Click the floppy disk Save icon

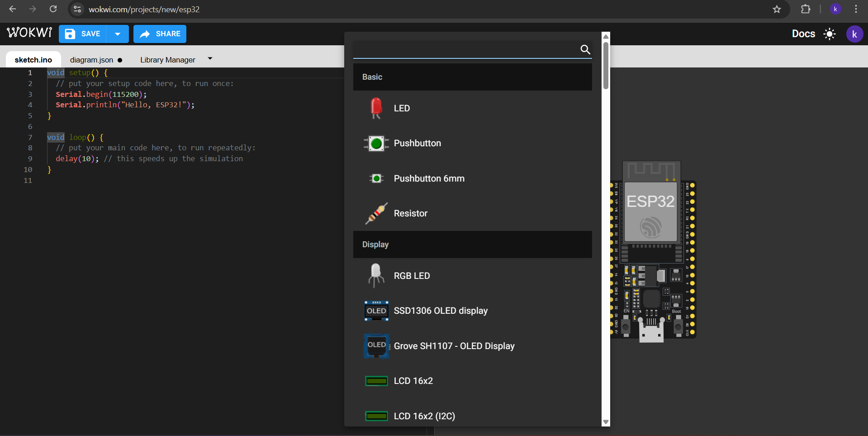click(70, 34)
